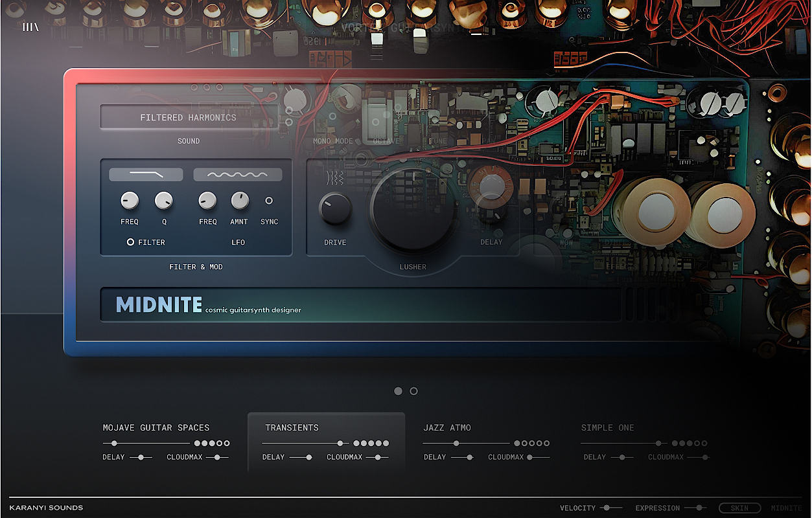This screenshot has height=518, width=812.
Task: Toggle the LFO SYNC switch
Action: click(x=269, y=201)
